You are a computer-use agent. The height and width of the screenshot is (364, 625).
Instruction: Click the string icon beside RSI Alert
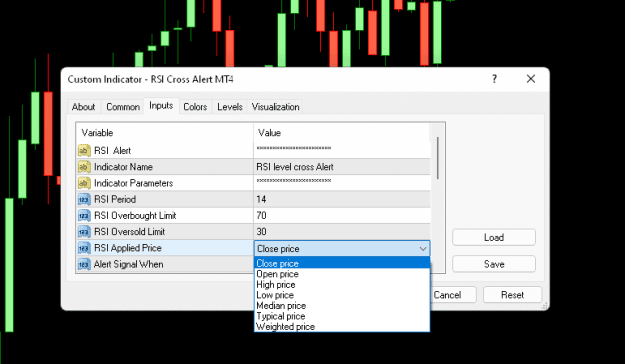coord(84,151)
